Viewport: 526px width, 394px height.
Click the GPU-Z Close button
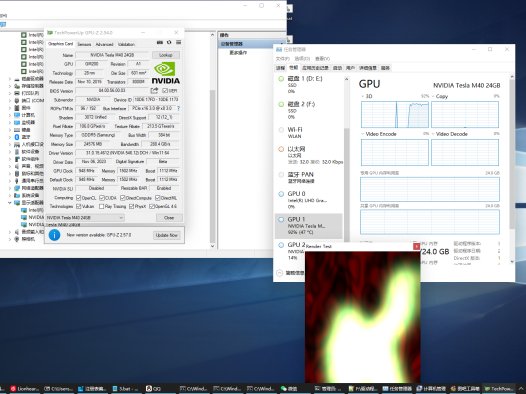(169, 218)
